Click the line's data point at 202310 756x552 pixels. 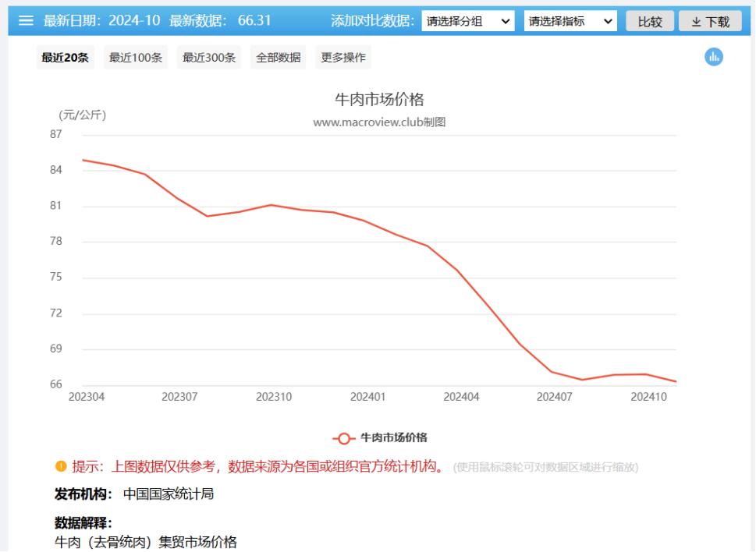click(x=271, y=205)
